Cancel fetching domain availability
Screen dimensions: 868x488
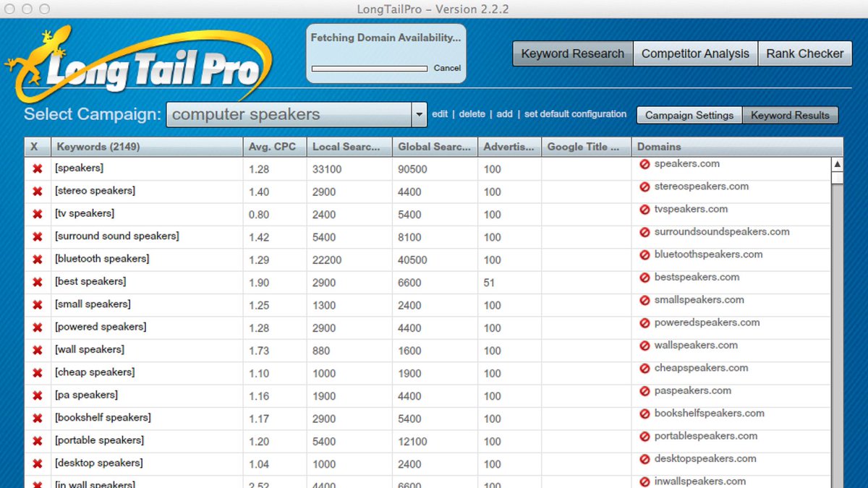point(447,68)
